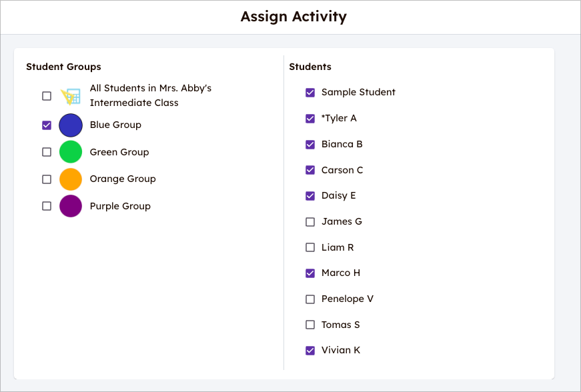Viewport: 581px width, 392px height.
Task: Enable the Green Group checkbox
Action: (x=47, y=151)
